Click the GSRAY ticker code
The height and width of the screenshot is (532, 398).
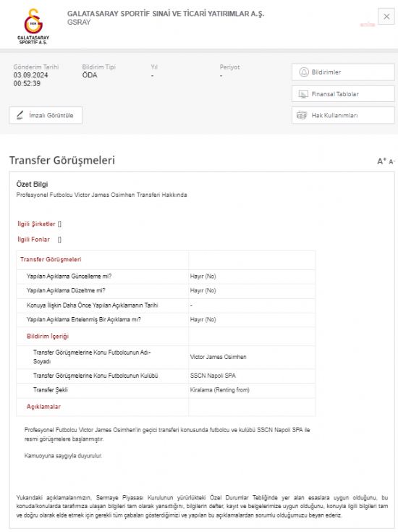tap(79, 22)
